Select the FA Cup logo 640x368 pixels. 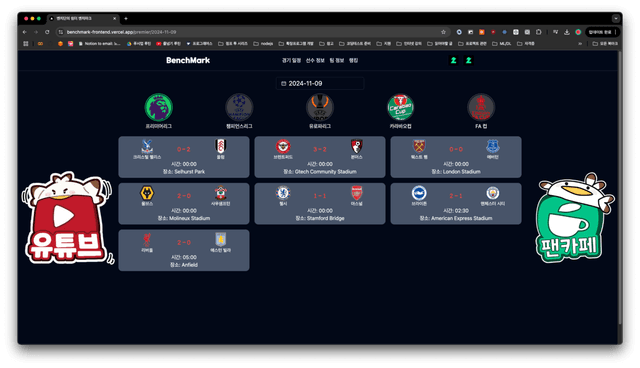pos(481,107)
